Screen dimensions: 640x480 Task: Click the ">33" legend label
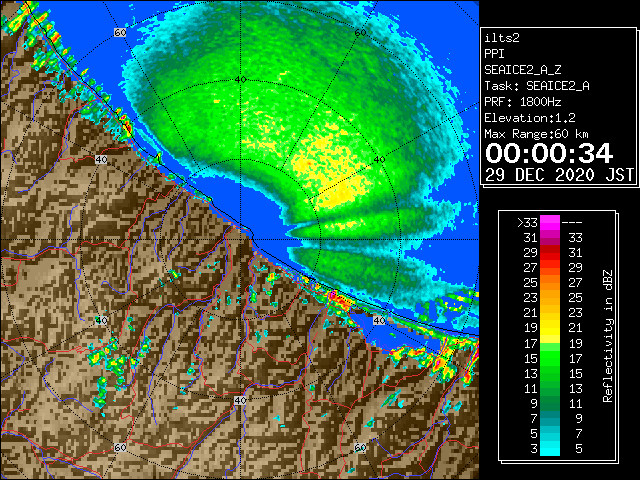(x=527, y=223)
